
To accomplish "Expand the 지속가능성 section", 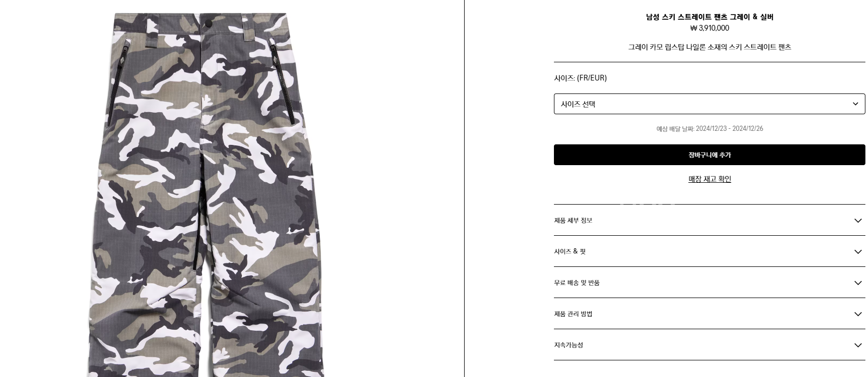I will point(709,345).
